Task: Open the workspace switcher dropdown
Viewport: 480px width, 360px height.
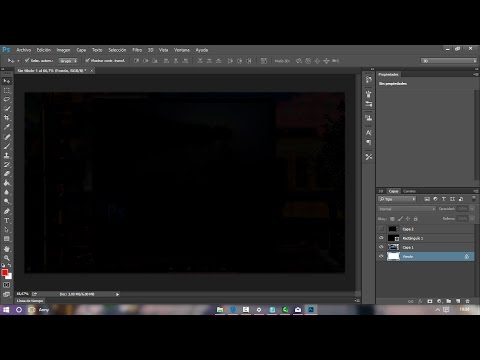Action: click(x=449, y=61)
